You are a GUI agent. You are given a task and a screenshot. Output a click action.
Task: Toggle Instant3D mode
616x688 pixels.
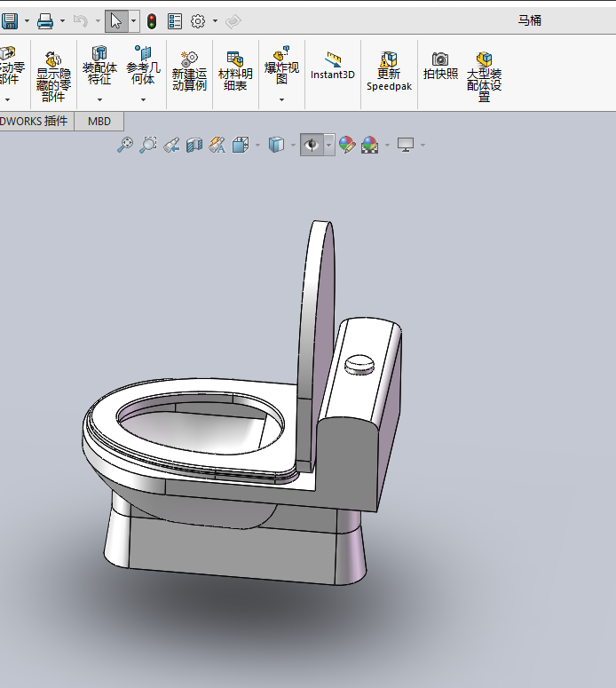tap(333, 67)
